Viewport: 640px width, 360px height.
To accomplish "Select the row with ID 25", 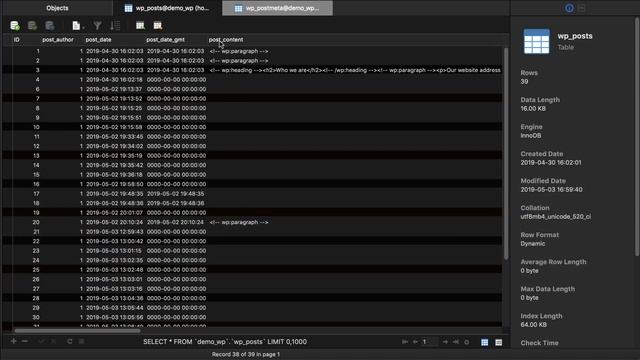I will click(x=252, y=270).
